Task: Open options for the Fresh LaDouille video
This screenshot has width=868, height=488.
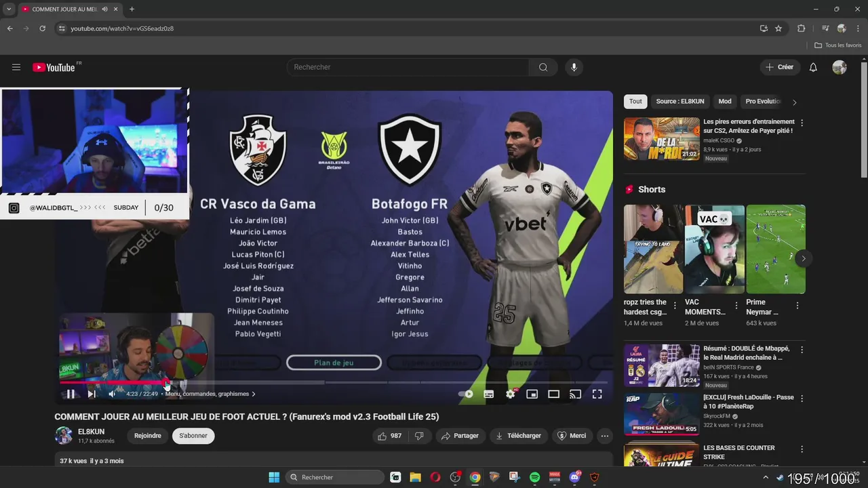Action: [802, 399]
